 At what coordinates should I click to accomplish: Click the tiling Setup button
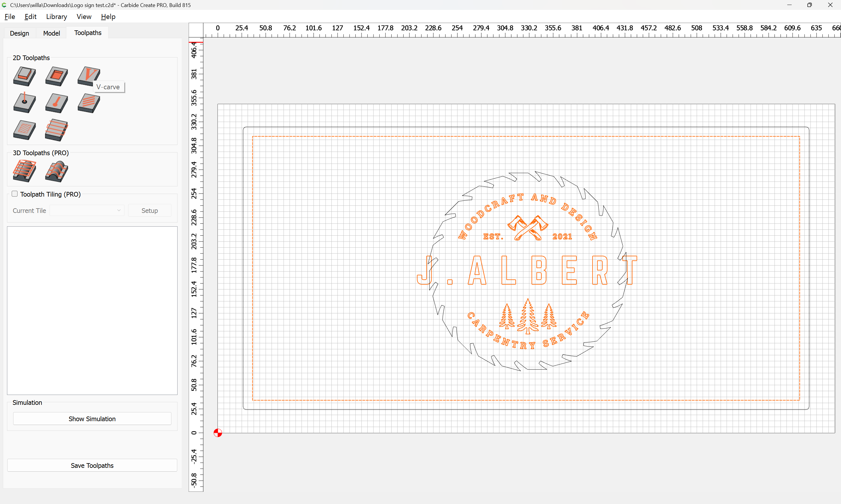click(150, 211)
